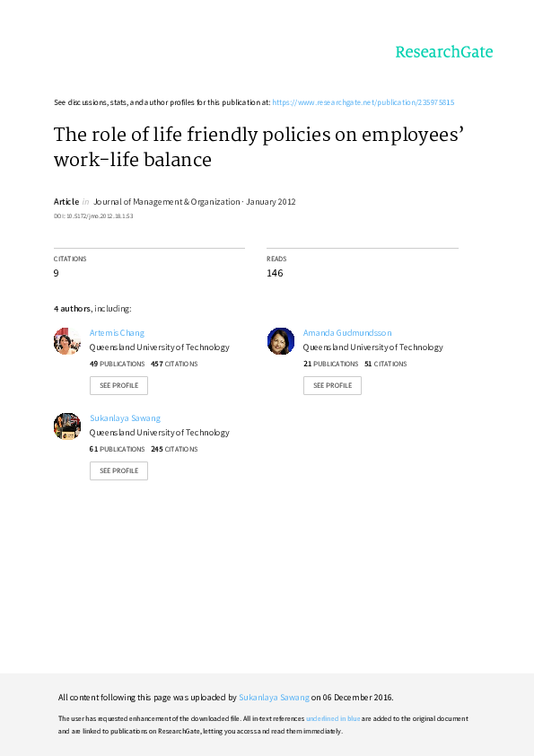Click the citations count 9
Image resolution: width=534 pixels, height=756 pixels.
56,273
